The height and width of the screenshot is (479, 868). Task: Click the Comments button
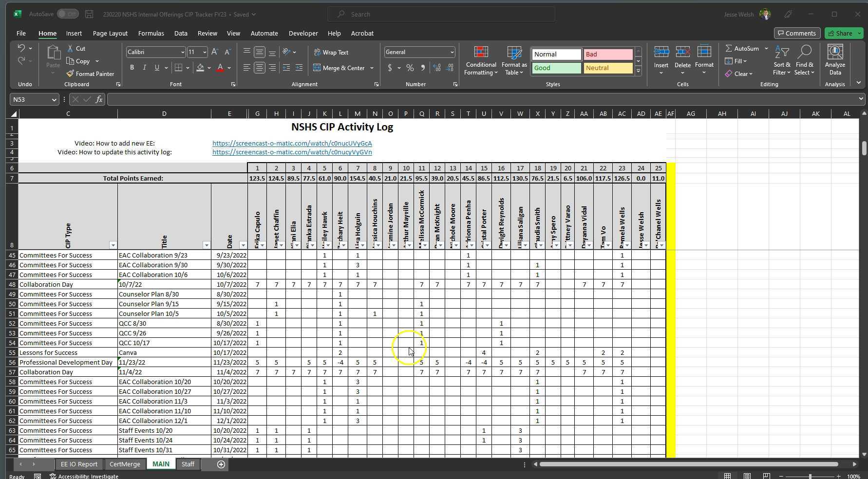click(x=797, y=33)
